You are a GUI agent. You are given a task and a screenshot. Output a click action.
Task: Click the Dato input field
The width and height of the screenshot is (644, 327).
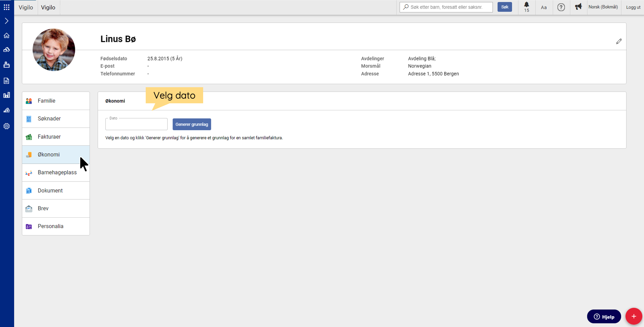136,124
